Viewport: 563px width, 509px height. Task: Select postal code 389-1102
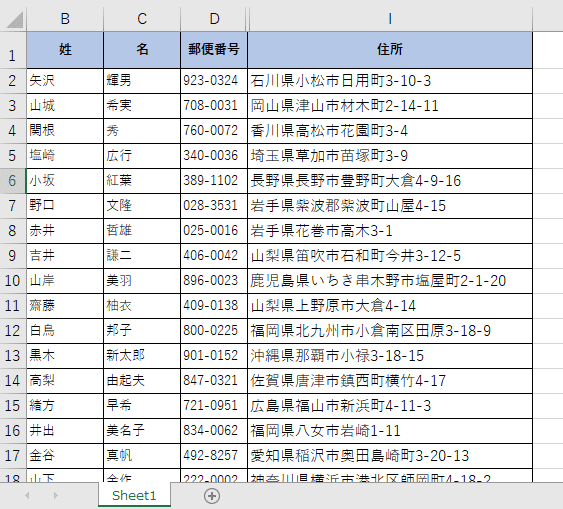(214, 181)
